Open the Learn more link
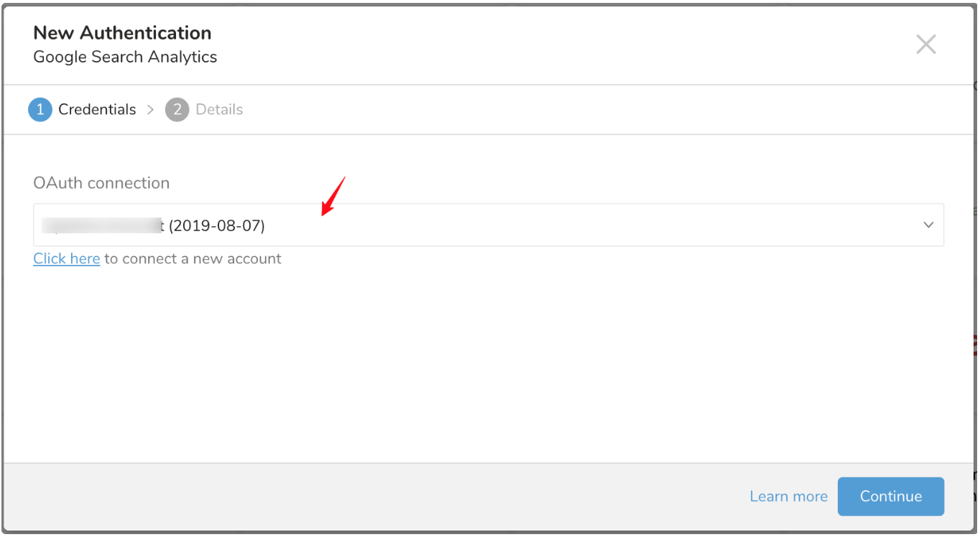 [788, 497]
